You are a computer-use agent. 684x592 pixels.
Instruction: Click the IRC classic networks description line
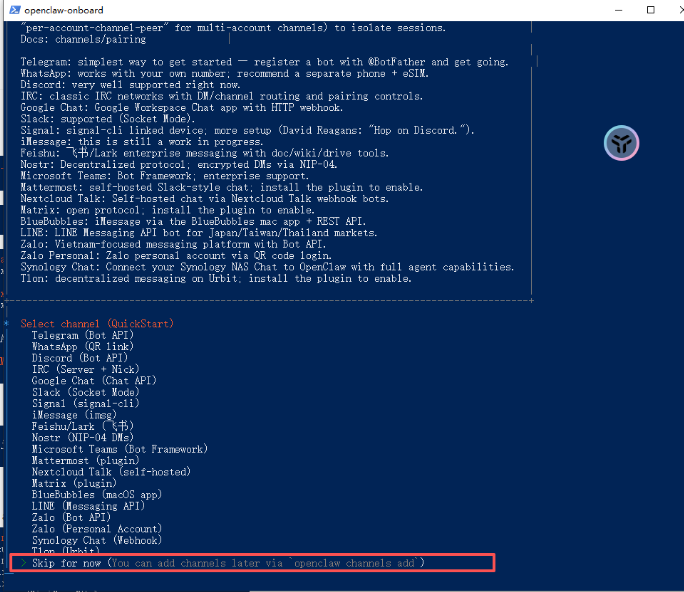[x=222, y=96]
